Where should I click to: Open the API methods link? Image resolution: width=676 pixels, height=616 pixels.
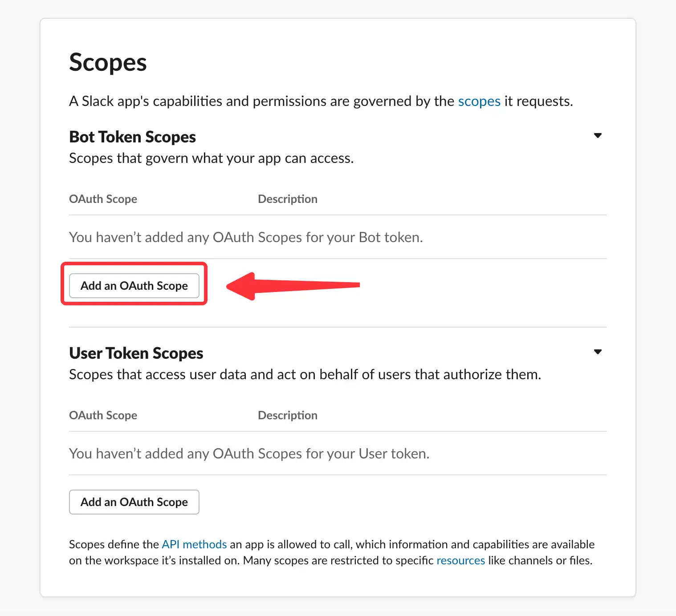(194, 544)
